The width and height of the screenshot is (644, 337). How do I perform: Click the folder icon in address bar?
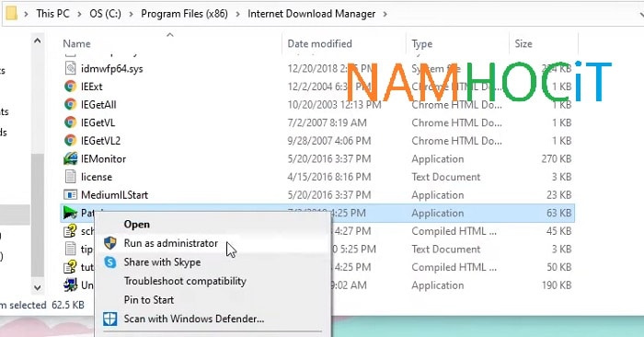tap(11, 13)
